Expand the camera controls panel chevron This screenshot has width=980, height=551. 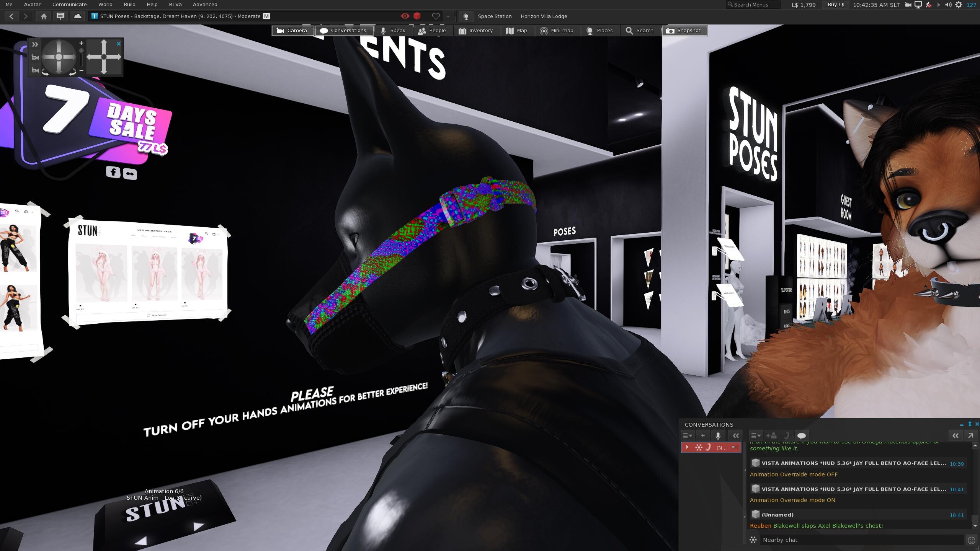(x=35, y=44)
